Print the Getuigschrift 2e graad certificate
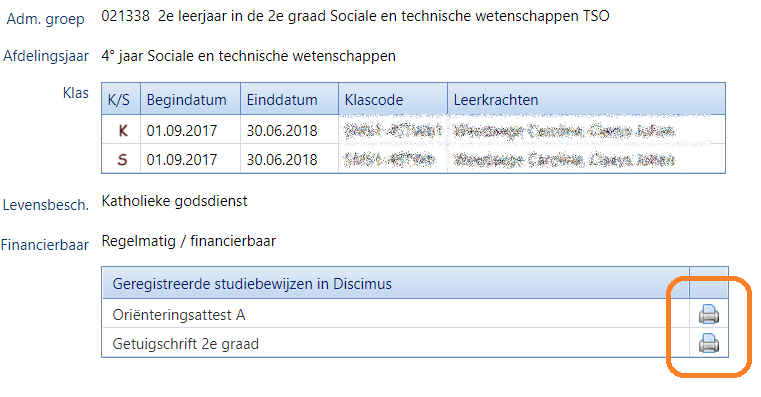This screenshot has height=397, width=761. click(x=709, y=343)
